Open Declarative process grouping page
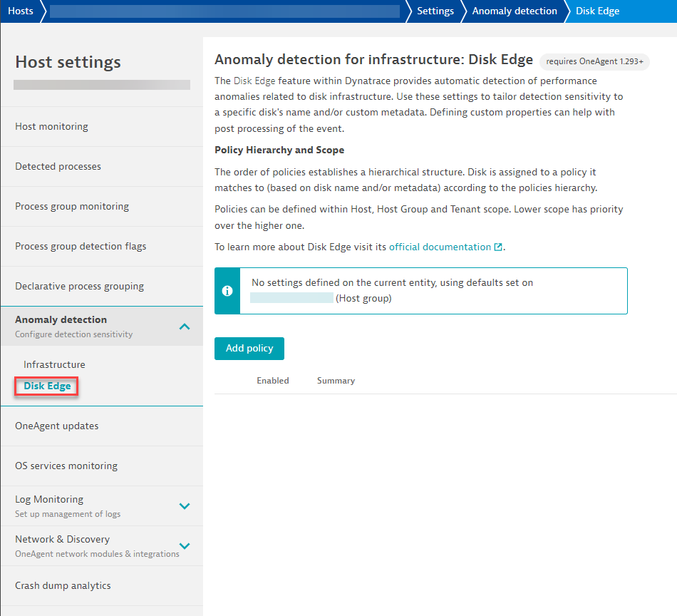 (79, 286)
